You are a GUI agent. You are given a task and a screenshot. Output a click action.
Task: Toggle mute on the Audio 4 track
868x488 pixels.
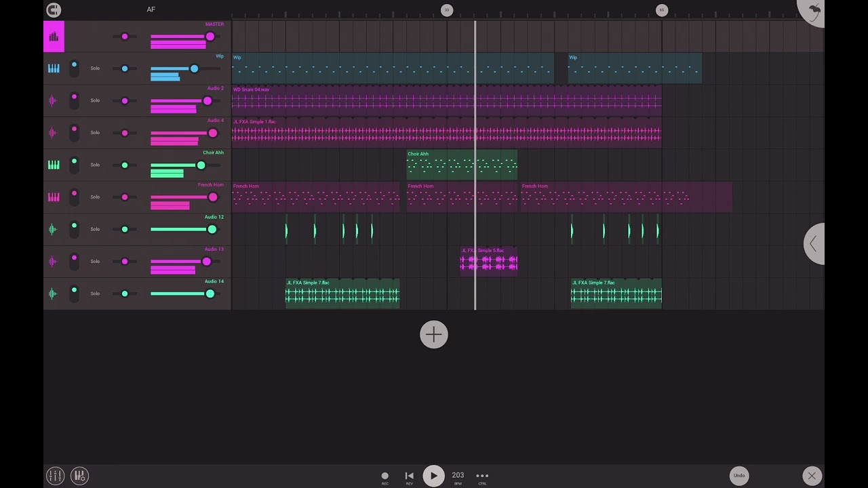(74, 133)
